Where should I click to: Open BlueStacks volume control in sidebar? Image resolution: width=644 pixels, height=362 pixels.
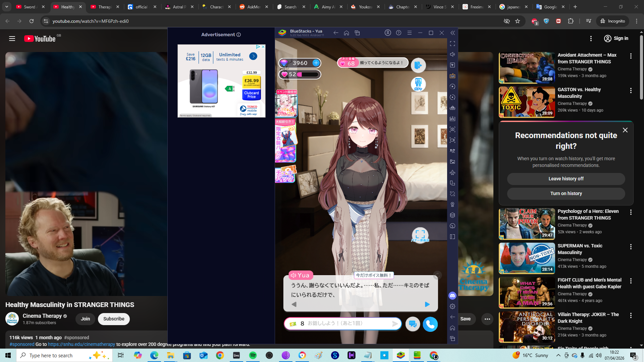click(x=452, y=54)
